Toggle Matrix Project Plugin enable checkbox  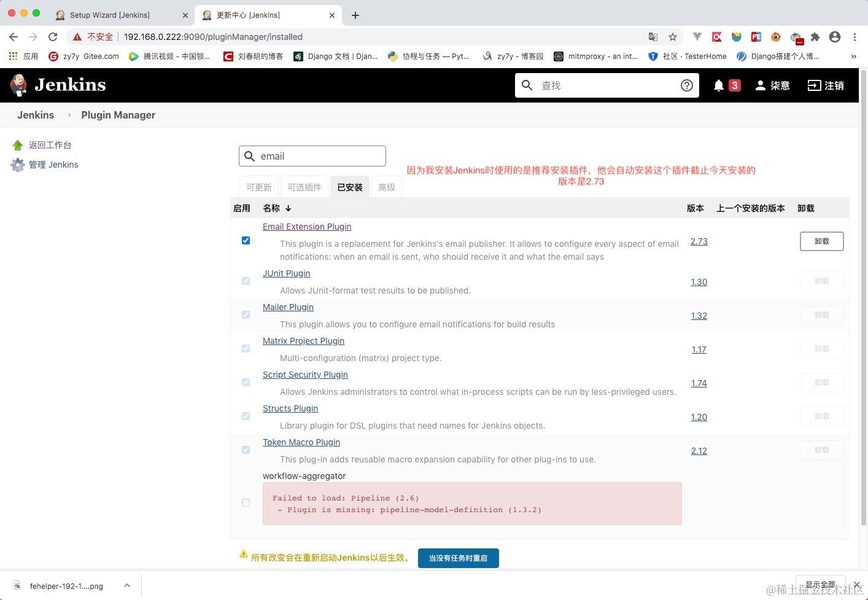[246, 348]
